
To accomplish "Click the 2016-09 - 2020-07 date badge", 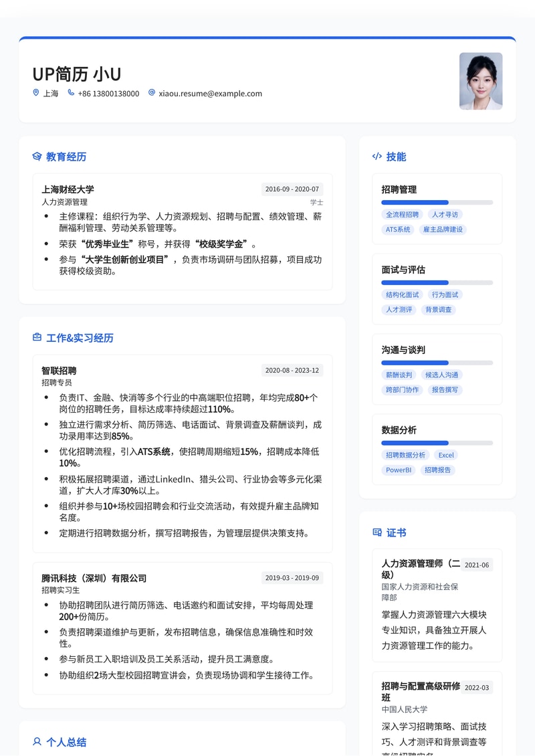I will coord(292,189).
